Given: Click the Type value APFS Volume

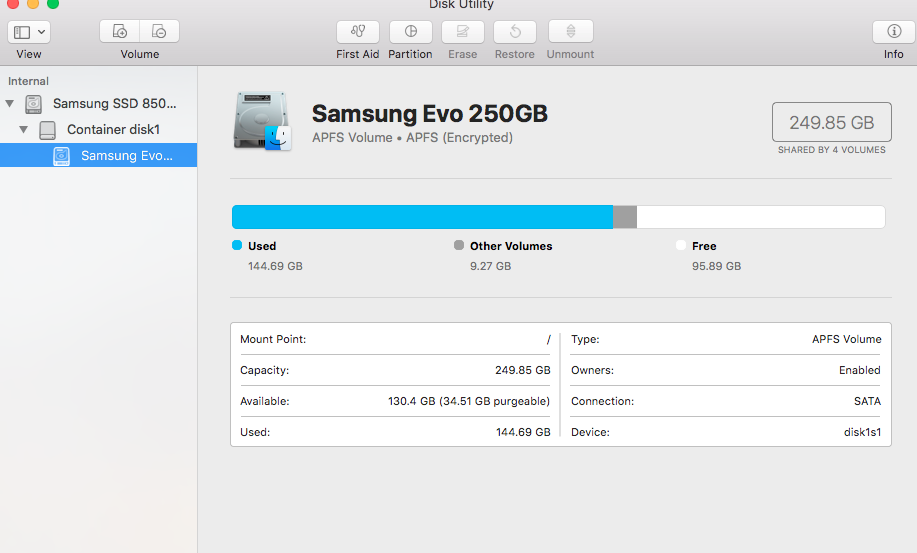Looking at the screenshot, I should tap(847, 339).
